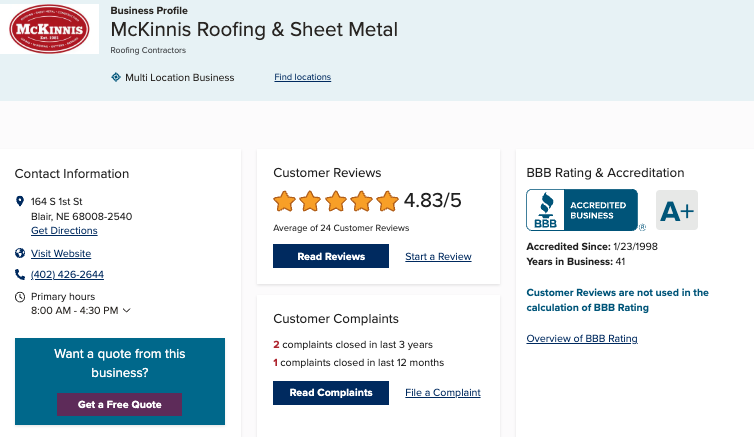Viewport: 754px width, 437px height.
Task: Open the File a Complaint link
Action: tap(443, 393)
